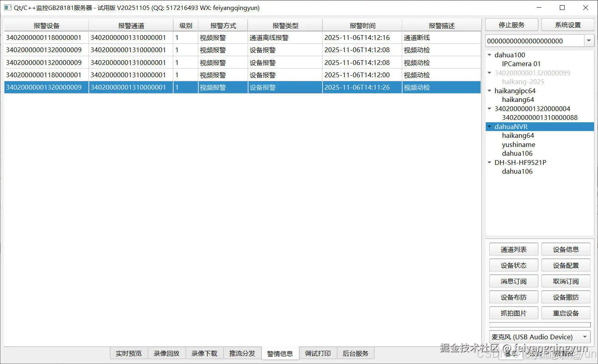Viewport: 598px width, 364px height.
Task: Click 设备布防 to arm the device
Action: pyautogui.click(x=513, y=297)
